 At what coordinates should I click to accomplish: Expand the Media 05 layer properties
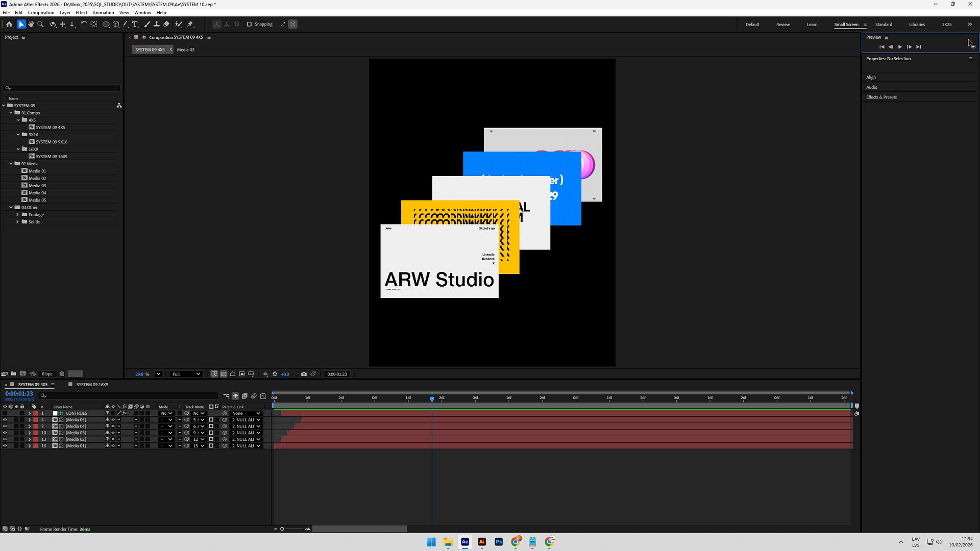[29, 420]
